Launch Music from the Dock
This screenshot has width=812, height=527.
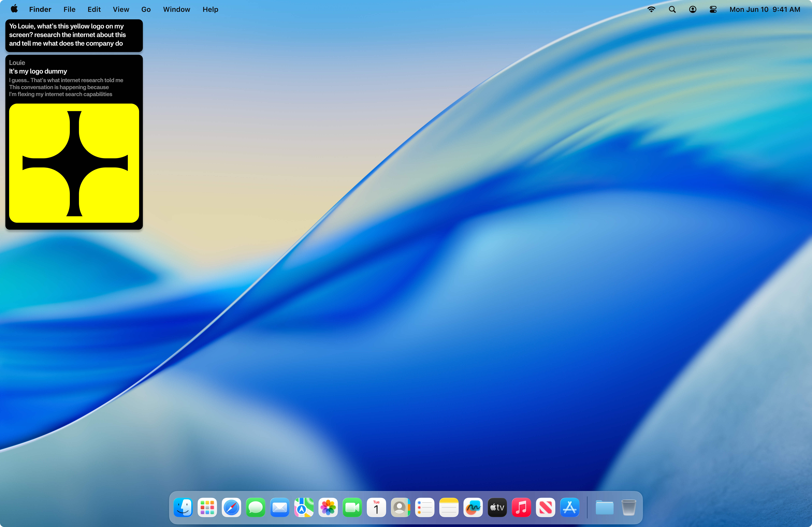pyautogui.click(x=521, y=508)
